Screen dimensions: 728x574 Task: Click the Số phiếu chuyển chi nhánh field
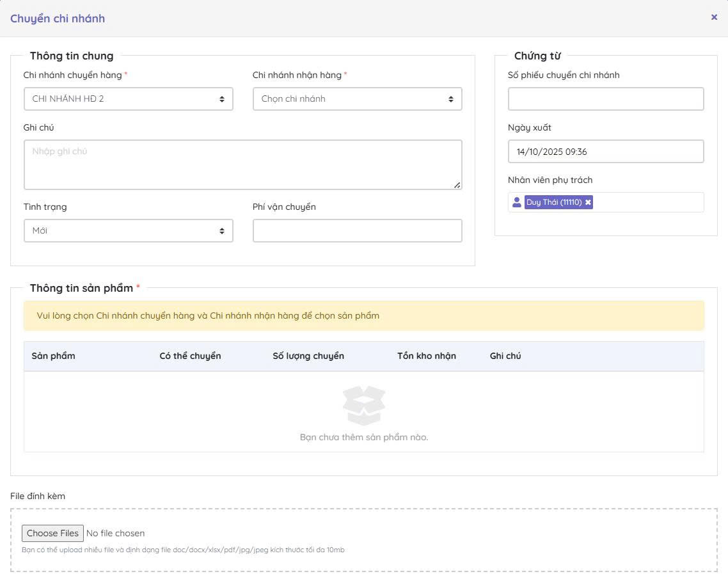point(605,99)
